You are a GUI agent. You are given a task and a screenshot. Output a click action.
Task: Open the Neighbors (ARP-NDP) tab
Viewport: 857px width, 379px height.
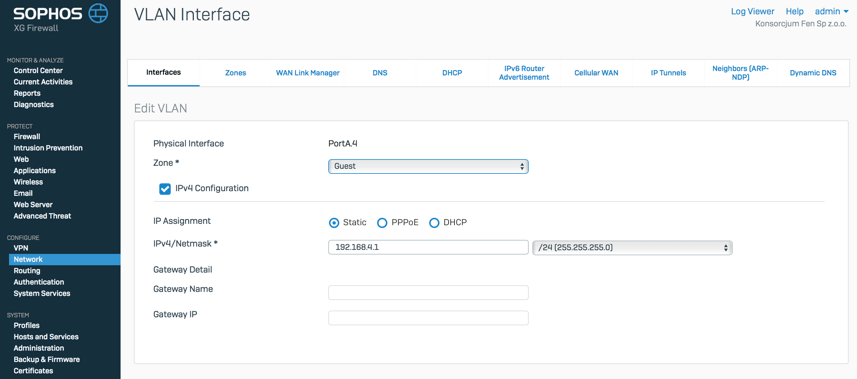coord(741,73)
